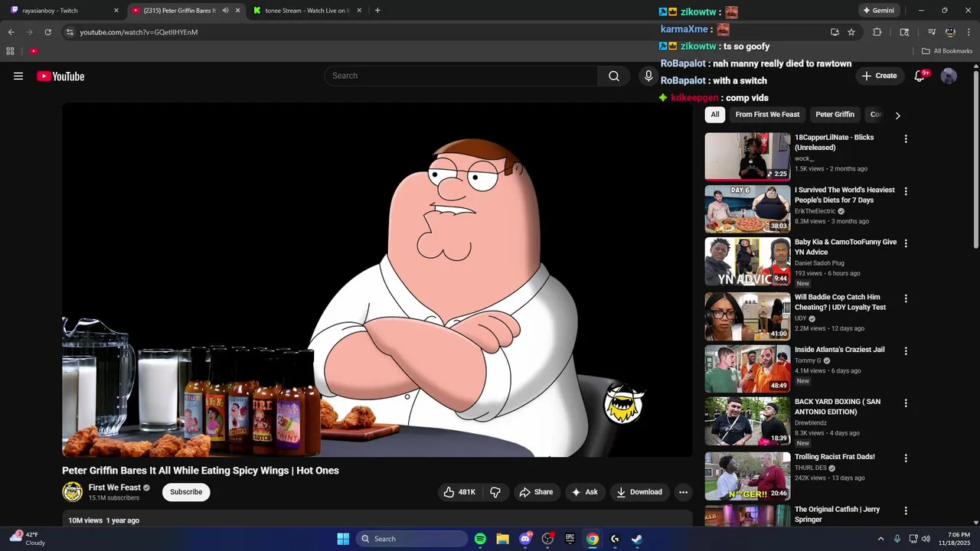
Task: Subscribe to First We Feast
Action: tap(186, 492)
